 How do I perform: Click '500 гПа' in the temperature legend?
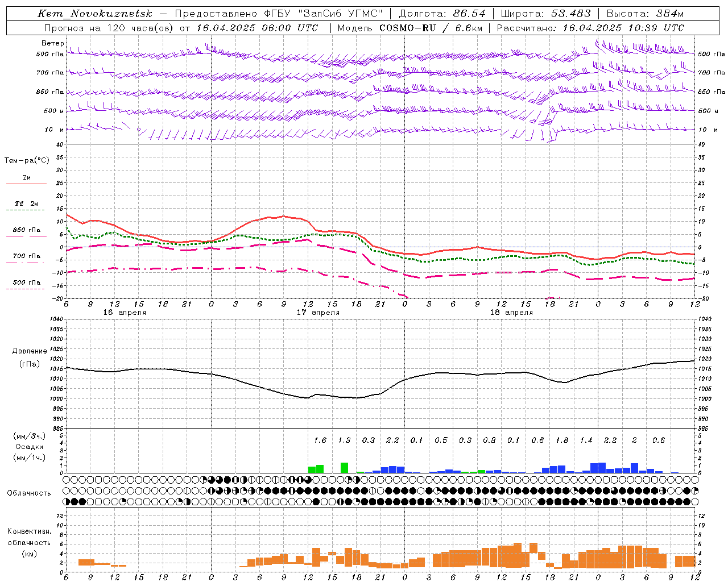pos(27,282)
